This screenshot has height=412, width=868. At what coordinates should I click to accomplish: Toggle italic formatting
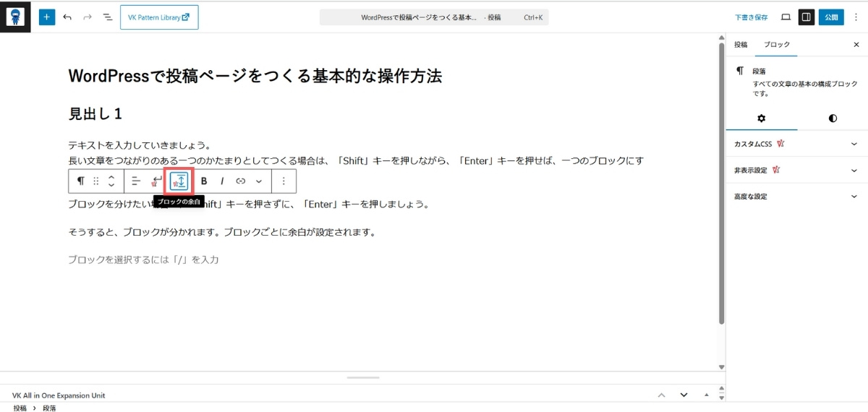(222, 181)
